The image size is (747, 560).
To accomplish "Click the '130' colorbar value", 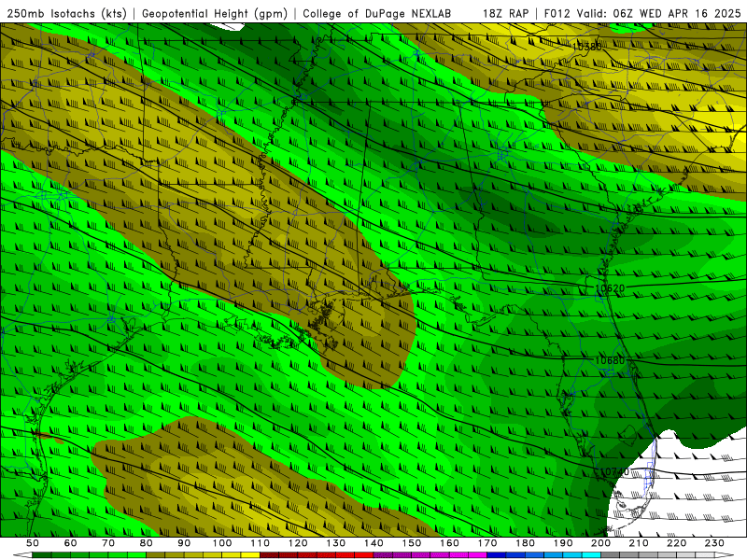I will [x=336, y=543].
